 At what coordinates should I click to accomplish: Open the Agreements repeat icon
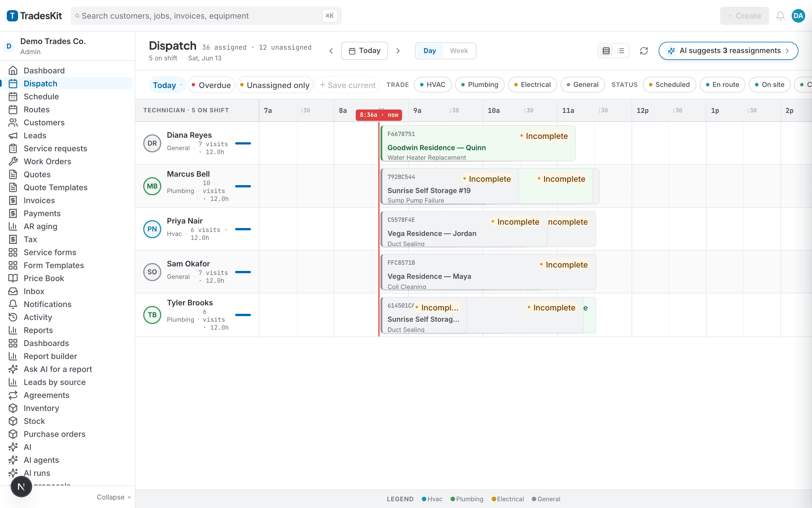[13, 395]
